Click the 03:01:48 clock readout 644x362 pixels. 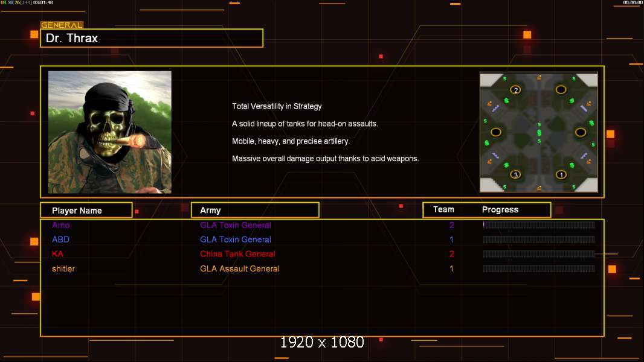coord(43,2)
